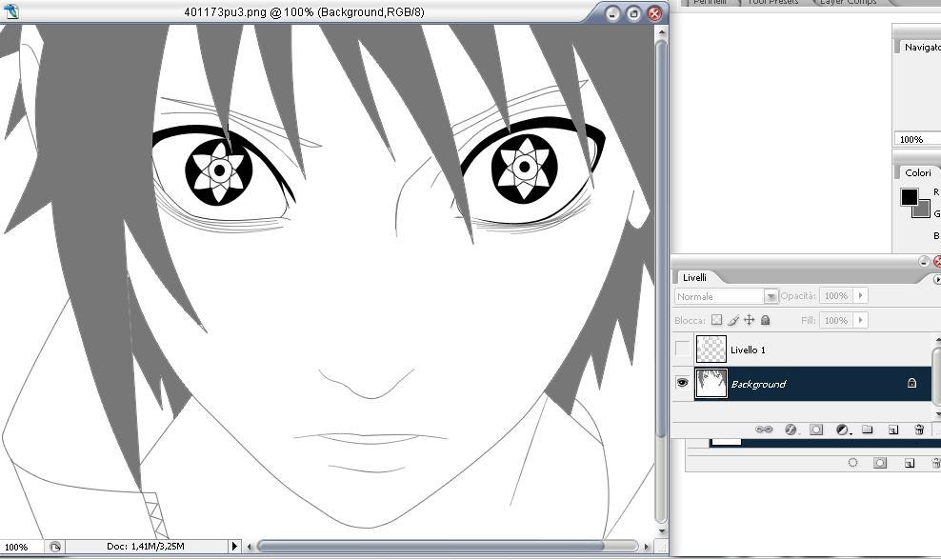Create a new adjustment layer
Viewport: 941px width, 560px height.
[842, 430]
